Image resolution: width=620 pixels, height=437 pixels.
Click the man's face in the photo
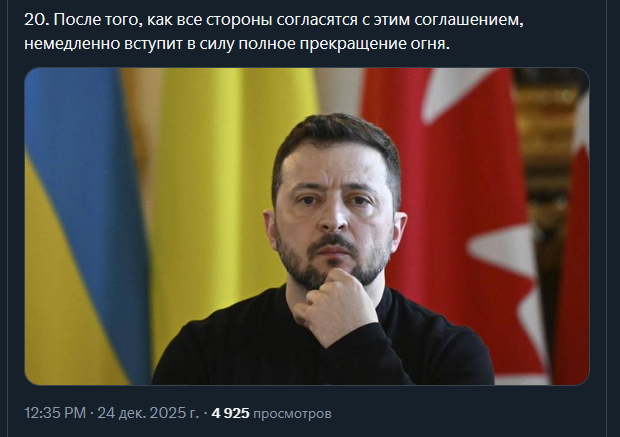click(336, 210)
